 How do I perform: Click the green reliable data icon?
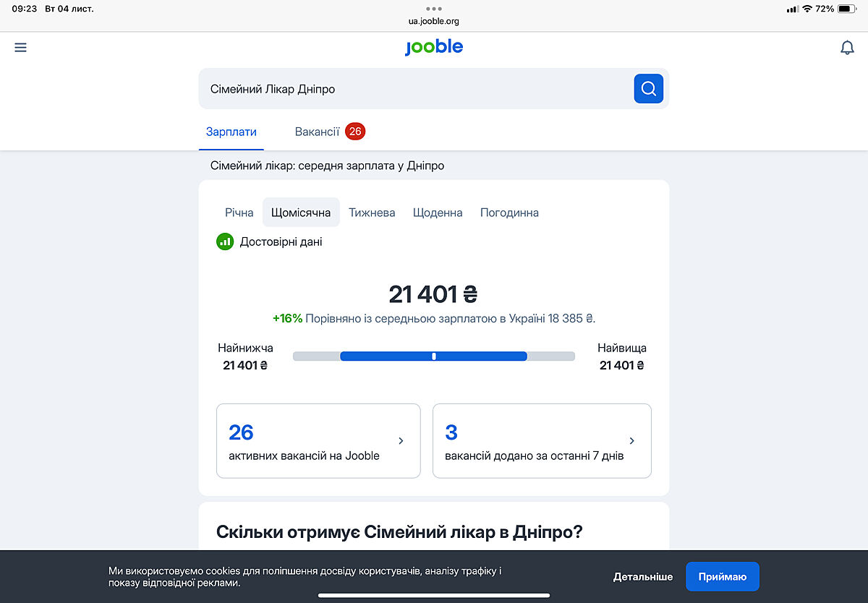pyautogui.click(x=225, y=241)
